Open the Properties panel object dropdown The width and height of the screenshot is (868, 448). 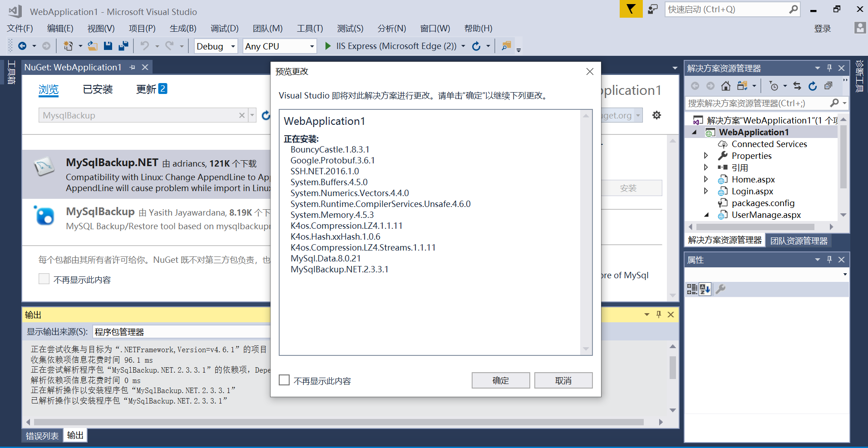pyautogui.click(x=845, y=274)
